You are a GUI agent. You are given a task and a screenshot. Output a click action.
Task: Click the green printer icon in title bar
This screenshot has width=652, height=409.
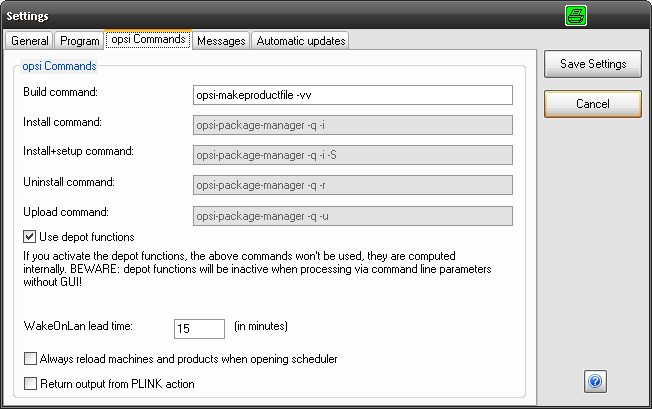click(x=576, y=16)
